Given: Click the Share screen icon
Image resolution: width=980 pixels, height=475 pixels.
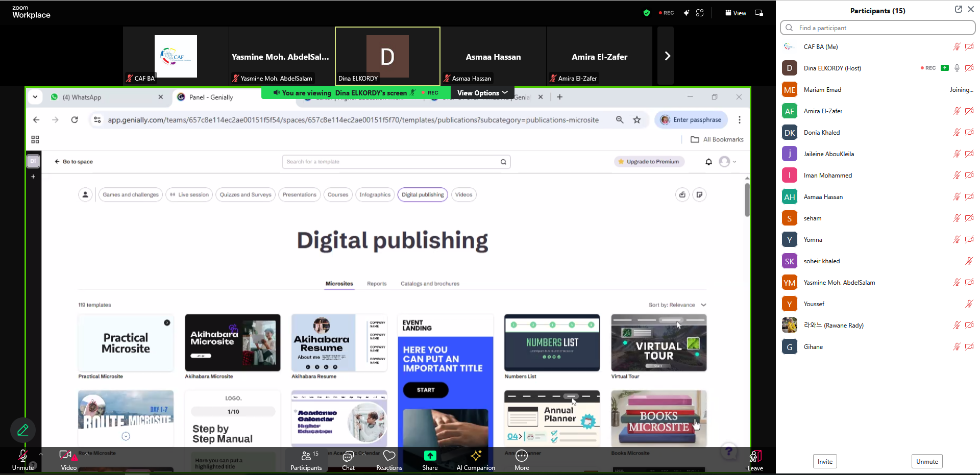Looking at the screenshot, I should pyautogui.click(x=430, y=460).
